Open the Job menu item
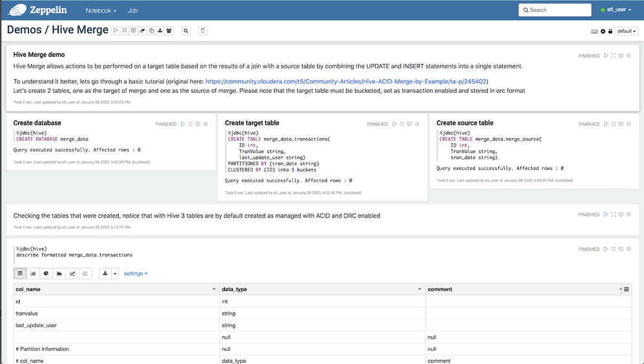 pos(132,10)
